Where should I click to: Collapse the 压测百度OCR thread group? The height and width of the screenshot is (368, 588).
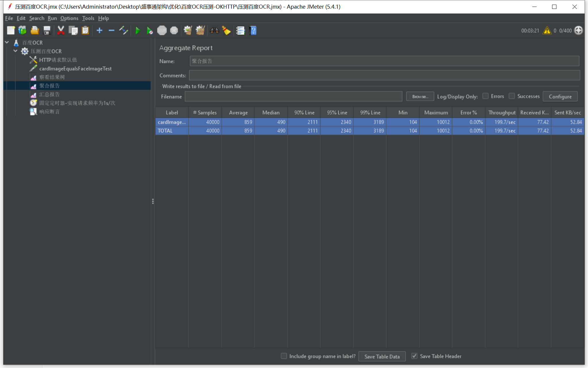click(15, 51)
